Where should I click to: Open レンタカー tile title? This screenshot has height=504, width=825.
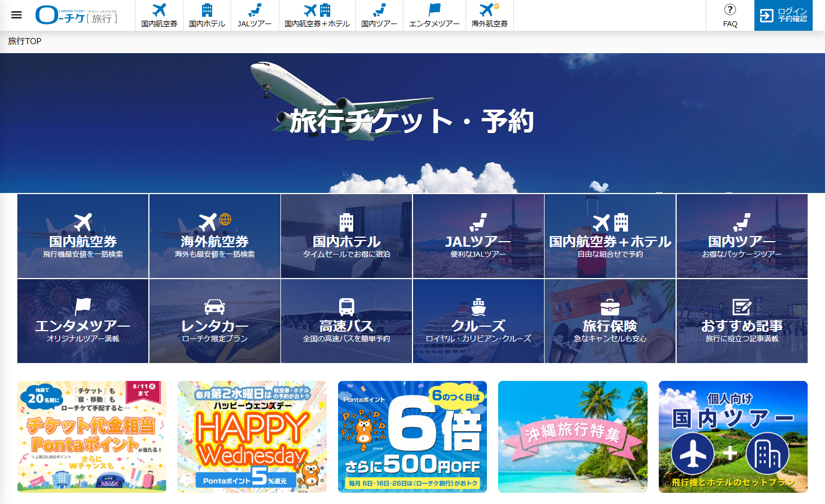215,326
